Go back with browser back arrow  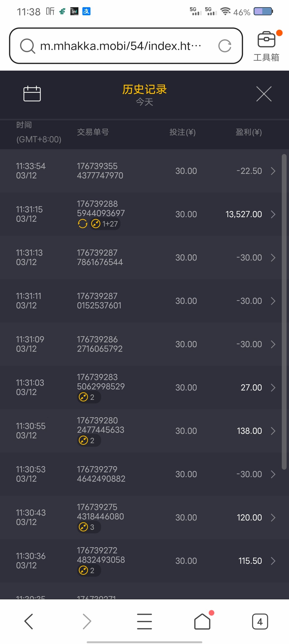click(x=29, y=621)
